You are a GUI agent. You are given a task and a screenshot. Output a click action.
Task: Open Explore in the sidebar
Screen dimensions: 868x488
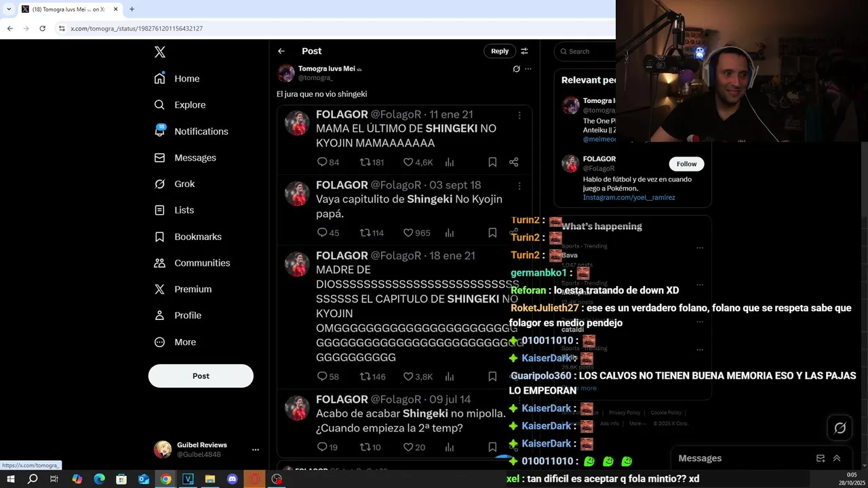pos(180,105)
